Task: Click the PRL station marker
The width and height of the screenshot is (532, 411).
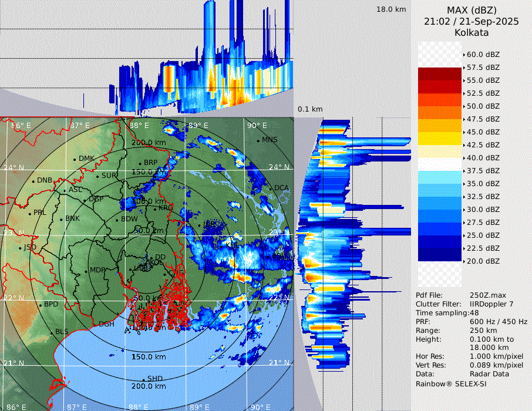Action: click(29, 213)
